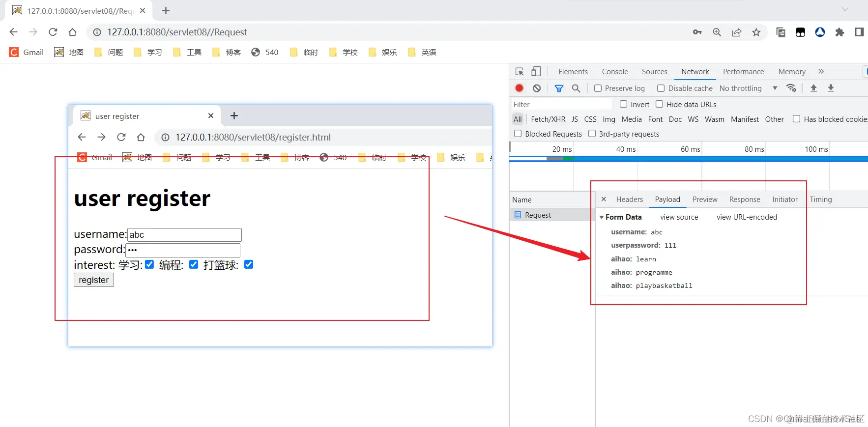Open the saved passwords key icon
The image size is (868, 427).
[697, 32]
